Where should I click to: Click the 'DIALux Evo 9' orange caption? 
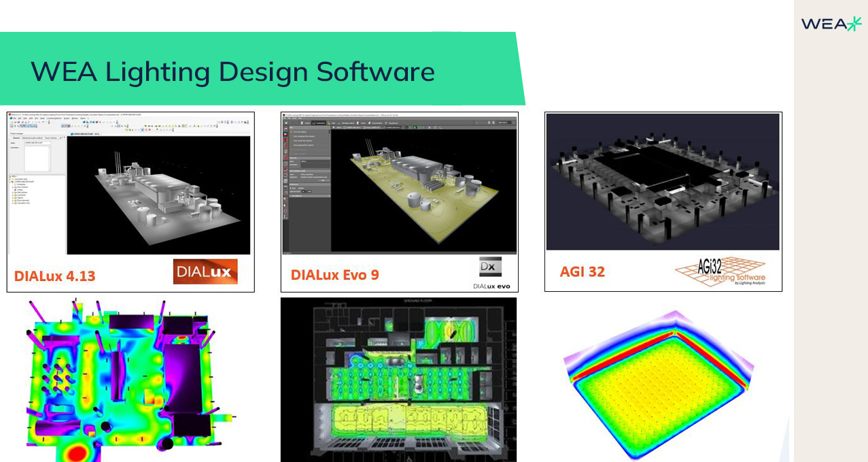pyautogui.click(x=335, y=275)
